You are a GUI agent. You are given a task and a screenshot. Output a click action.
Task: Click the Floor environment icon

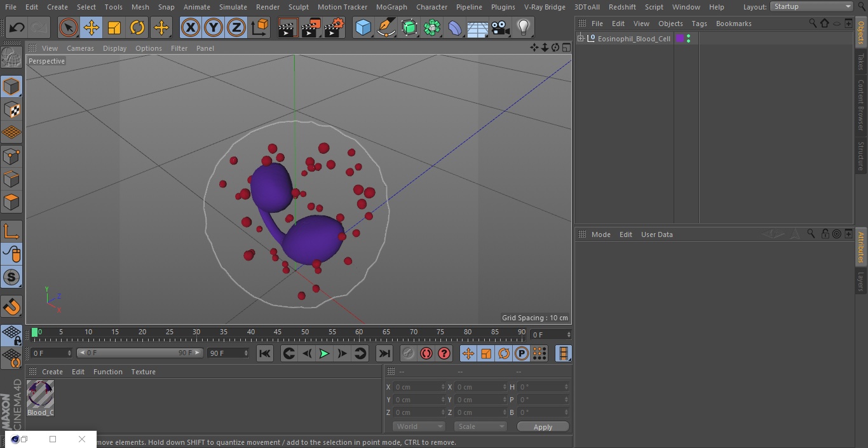click(x=478, y=27)
